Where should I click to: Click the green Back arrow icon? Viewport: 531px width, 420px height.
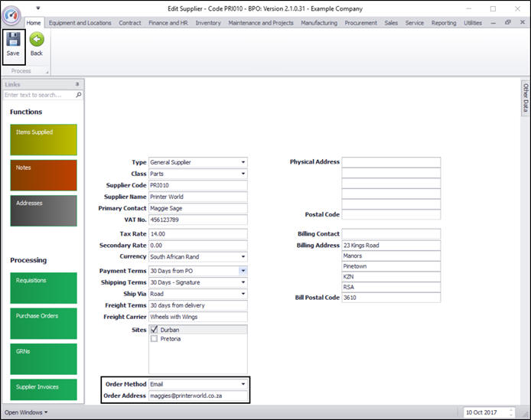click(x=36, y=40)
